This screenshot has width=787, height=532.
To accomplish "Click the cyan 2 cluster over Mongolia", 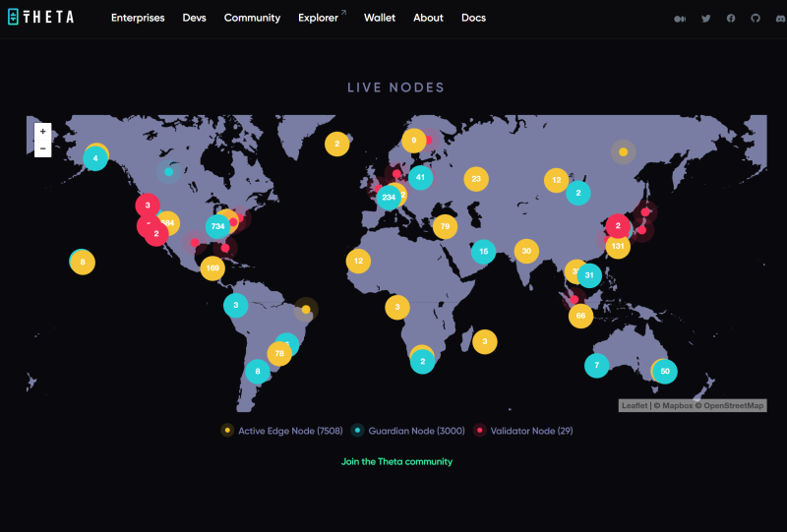I will click(578, 193).
